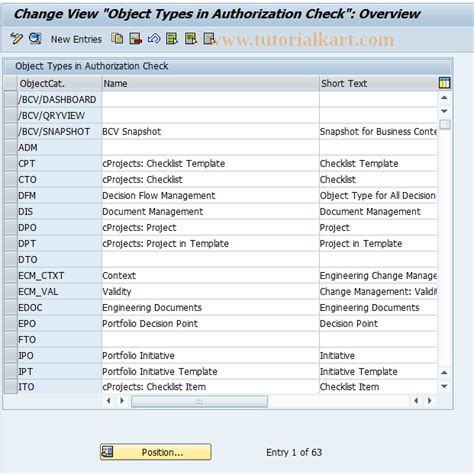
Task: Click Short Text cell 'Project in Template'
Action: click(378, 243)
